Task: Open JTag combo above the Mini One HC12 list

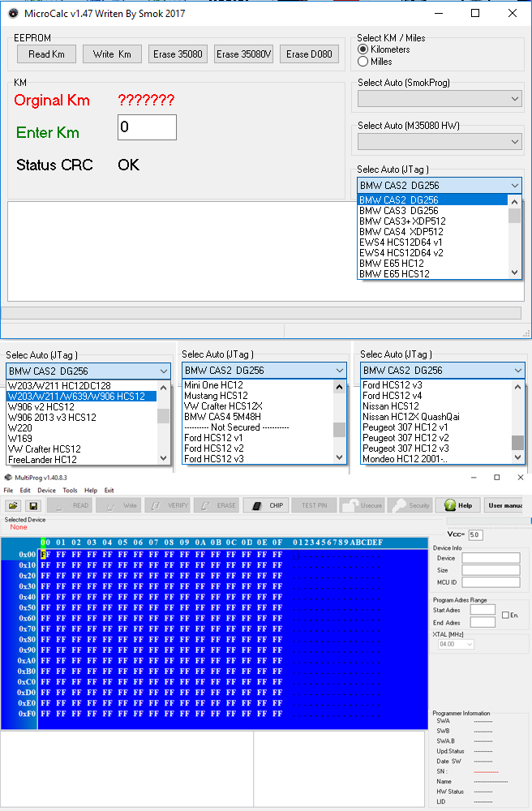Action: [x=264, y=371]
